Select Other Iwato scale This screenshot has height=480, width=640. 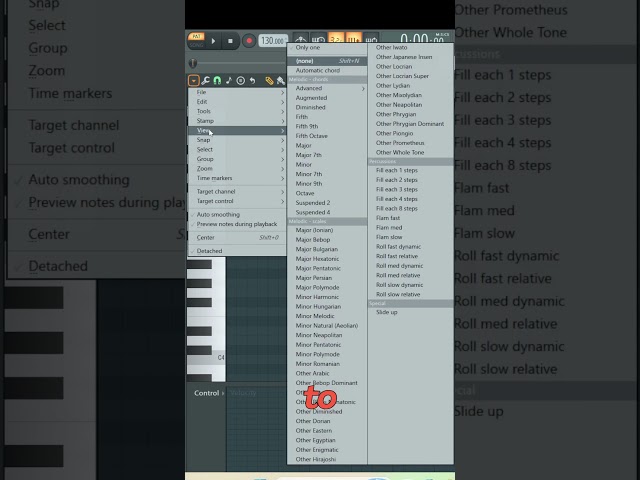[x=411, y=47]
